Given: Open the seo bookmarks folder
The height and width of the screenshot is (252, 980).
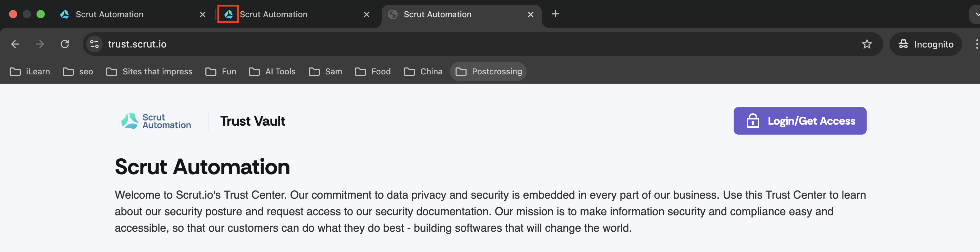Looking at the screenshot, I should (x=78, y=72).
